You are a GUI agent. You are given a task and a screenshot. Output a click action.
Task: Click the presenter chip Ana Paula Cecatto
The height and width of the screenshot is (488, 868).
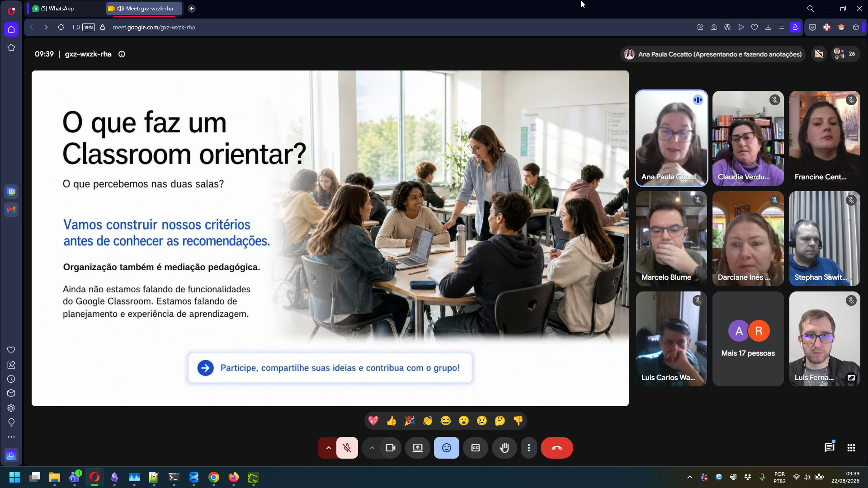pos(712,54)
